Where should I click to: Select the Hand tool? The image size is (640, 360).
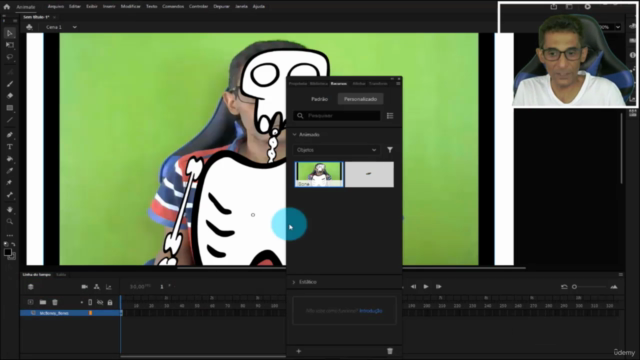coord(10,209)
